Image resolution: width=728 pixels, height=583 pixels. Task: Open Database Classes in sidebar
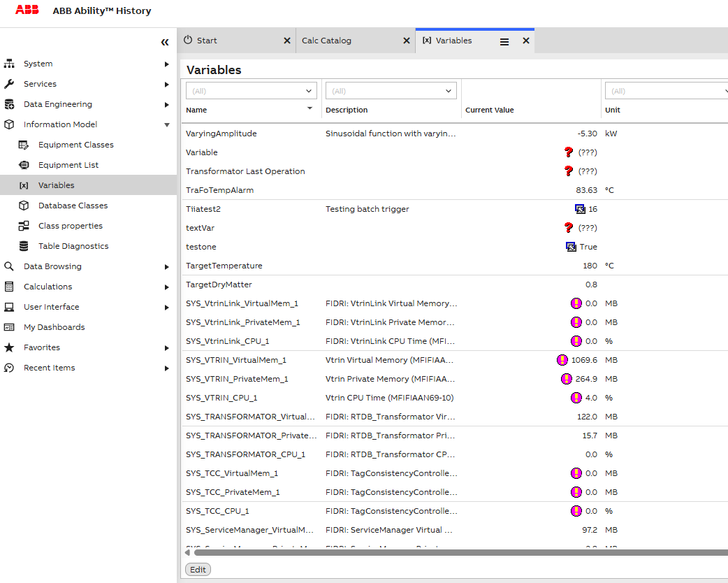coord(73,206)
